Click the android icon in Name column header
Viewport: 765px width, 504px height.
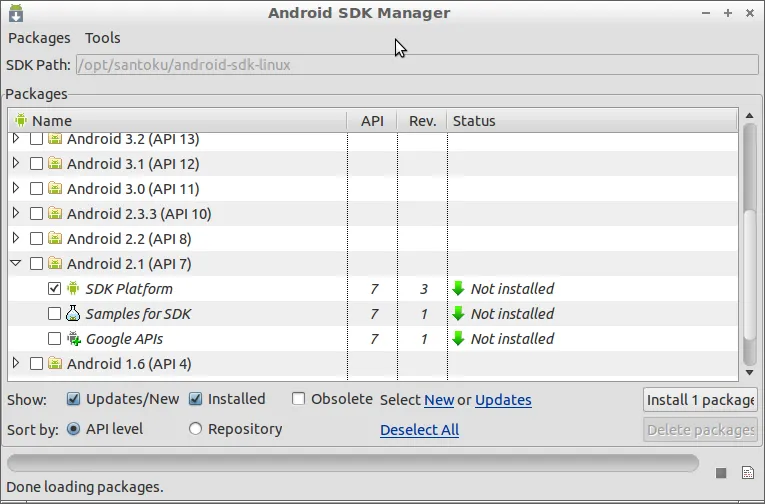[x=20, y=121]
